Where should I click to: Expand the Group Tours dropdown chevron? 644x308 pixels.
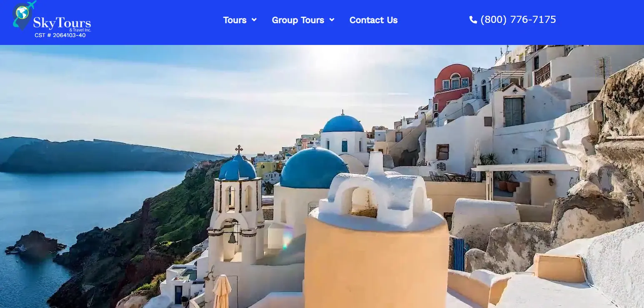(332, 20)
